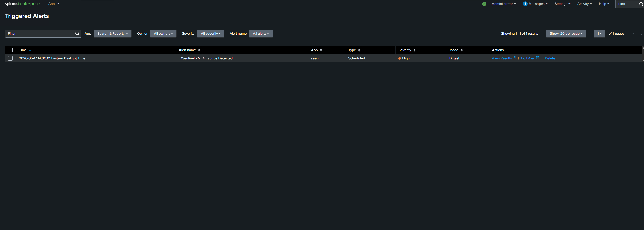Open the Administrator menu
644x230 pixels.
tap(504, 4)
